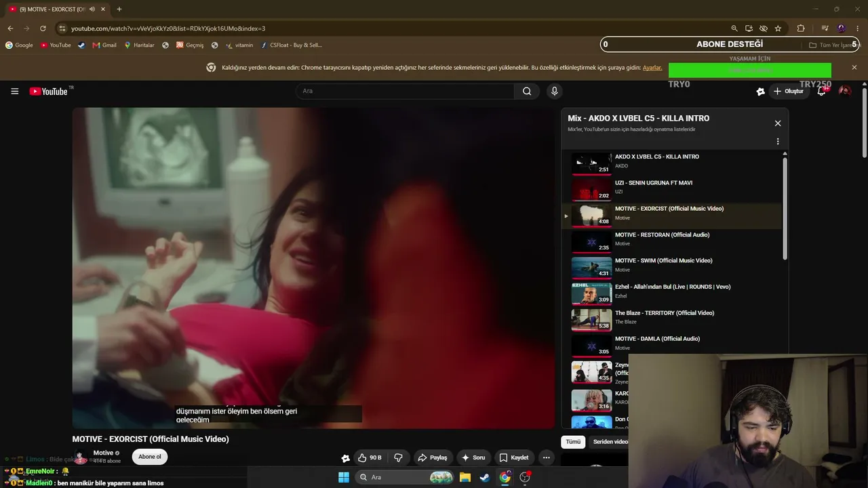Open File Explorer from the taskbar

point(465,477)
